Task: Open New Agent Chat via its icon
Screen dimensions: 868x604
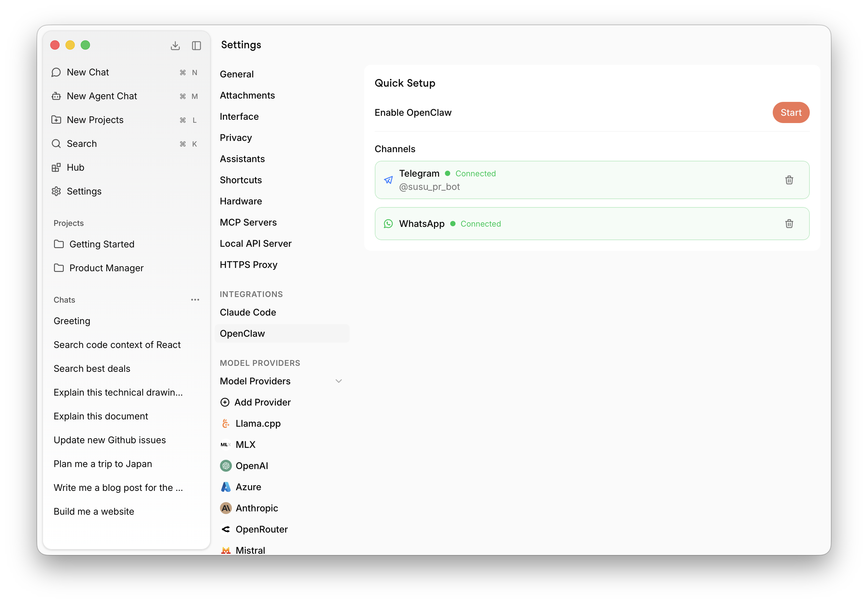Action: tap(56, 96)
